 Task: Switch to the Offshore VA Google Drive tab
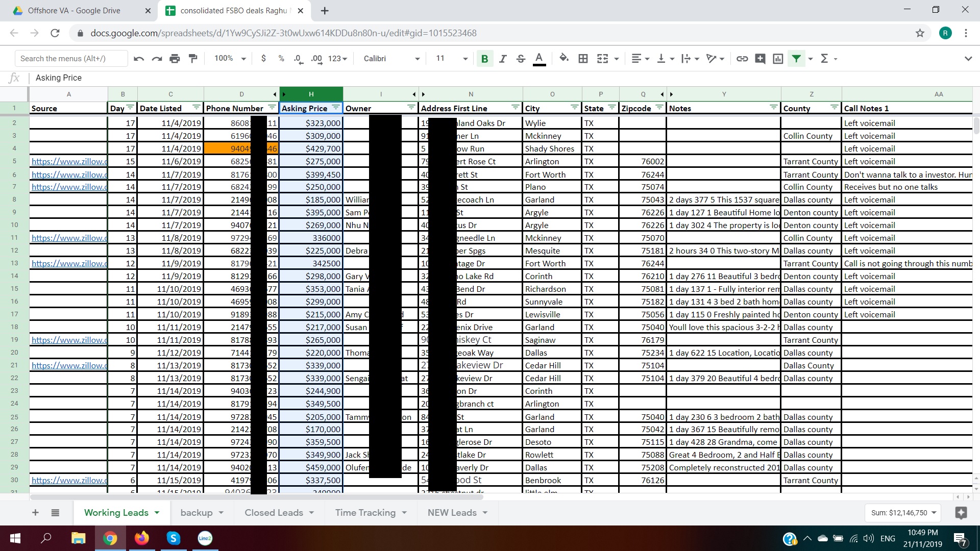pyautogui.click(x=74, y=11)
